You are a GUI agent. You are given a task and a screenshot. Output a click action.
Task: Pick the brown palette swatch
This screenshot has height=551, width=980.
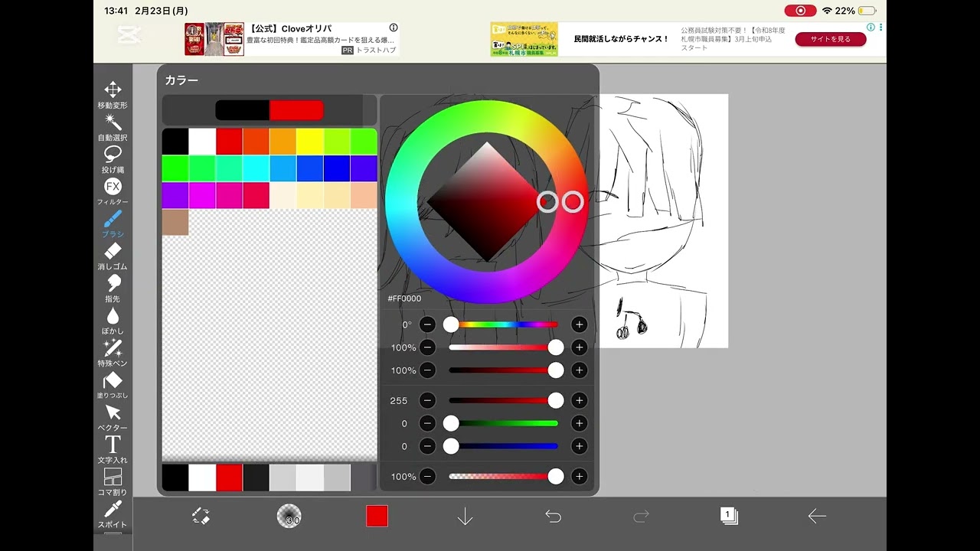click(x=175, y=222)
